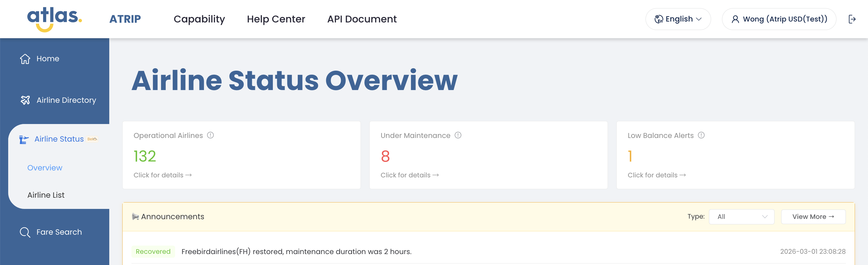Click info icon beside Low Balance Alerts

click(701, 135)
